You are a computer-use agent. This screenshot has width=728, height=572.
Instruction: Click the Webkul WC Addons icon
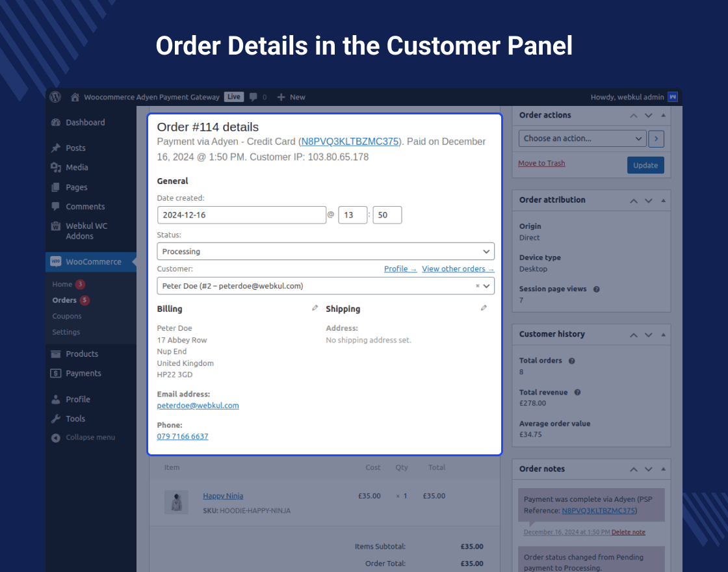pyautogui.click(x=56, y=226)
